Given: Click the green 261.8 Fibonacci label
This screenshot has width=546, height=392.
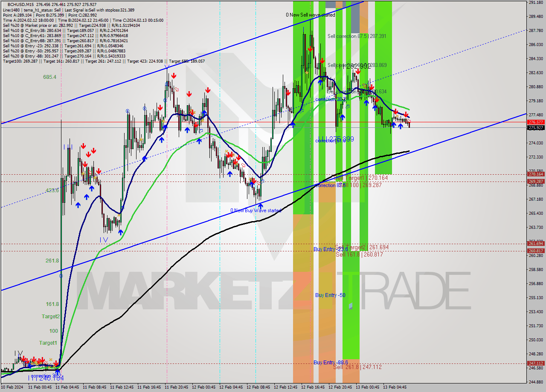Looking at the screenshot, I should (x=52, y=260).
